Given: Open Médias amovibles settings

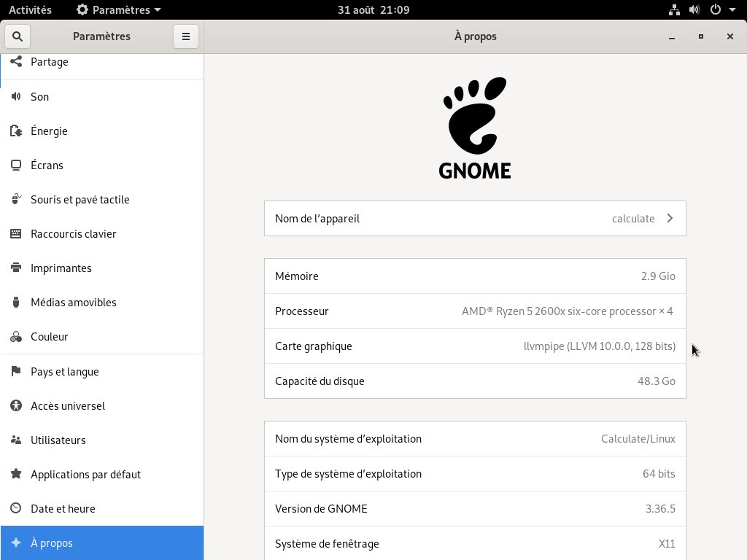Looking at the screenshot, I should [x=102, y=303].
